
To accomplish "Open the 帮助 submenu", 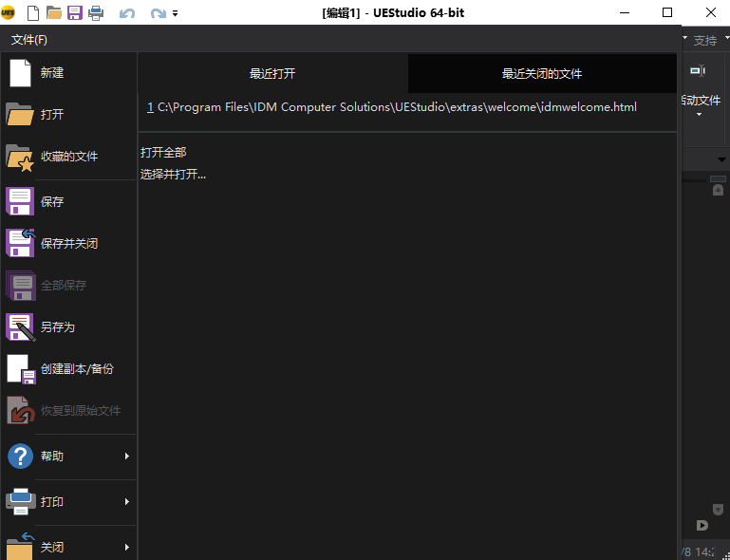I will coord(68,457).
